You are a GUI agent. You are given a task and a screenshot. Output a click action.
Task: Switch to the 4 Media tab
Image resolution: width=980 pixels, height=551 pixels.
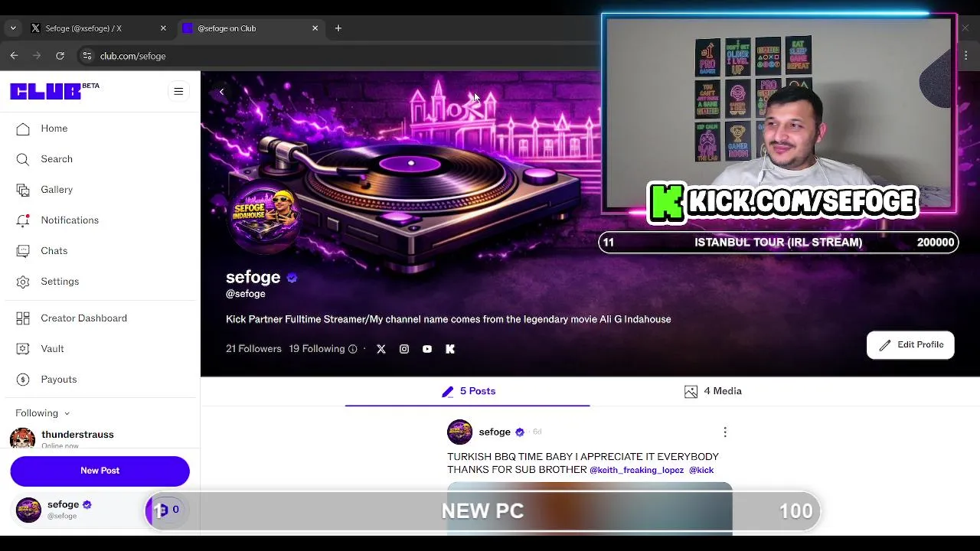click(713, 391)
